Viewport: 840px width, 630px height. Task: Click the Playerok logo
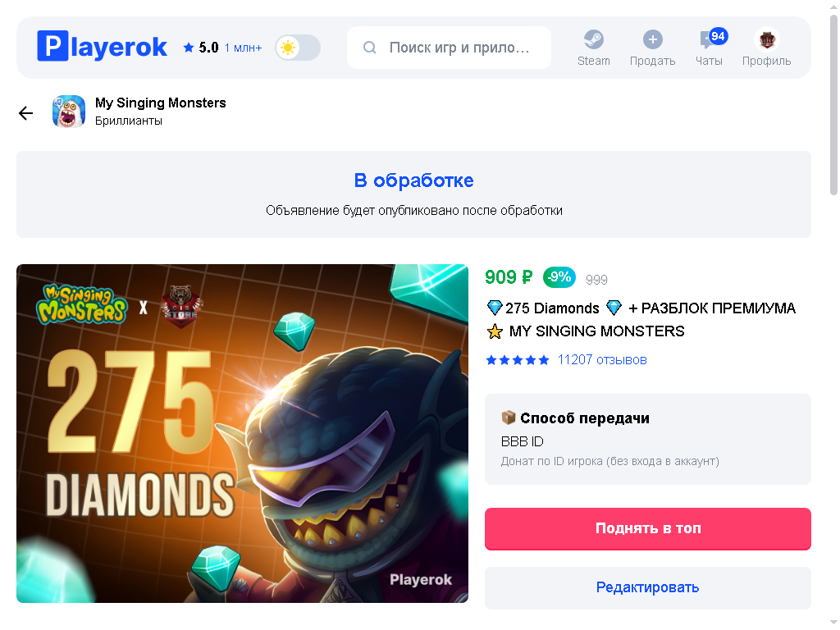tap(102, 47)
